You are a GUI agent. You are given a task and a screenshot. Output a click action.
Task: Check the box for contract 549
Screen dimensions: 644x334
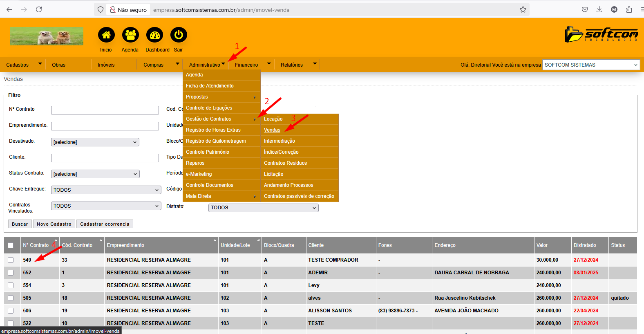(11, 260)
